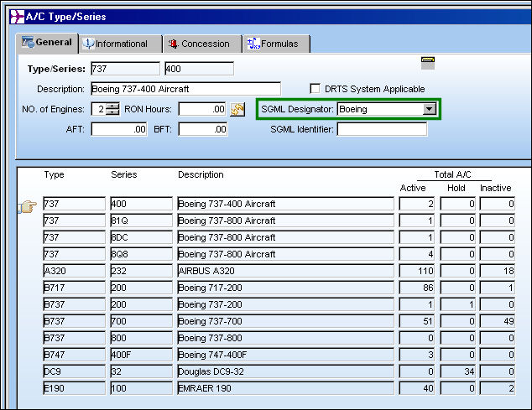Select the Boeing 717-200 description cell
The height and width of the screenshot is (410, 532).
click(285, 288)
